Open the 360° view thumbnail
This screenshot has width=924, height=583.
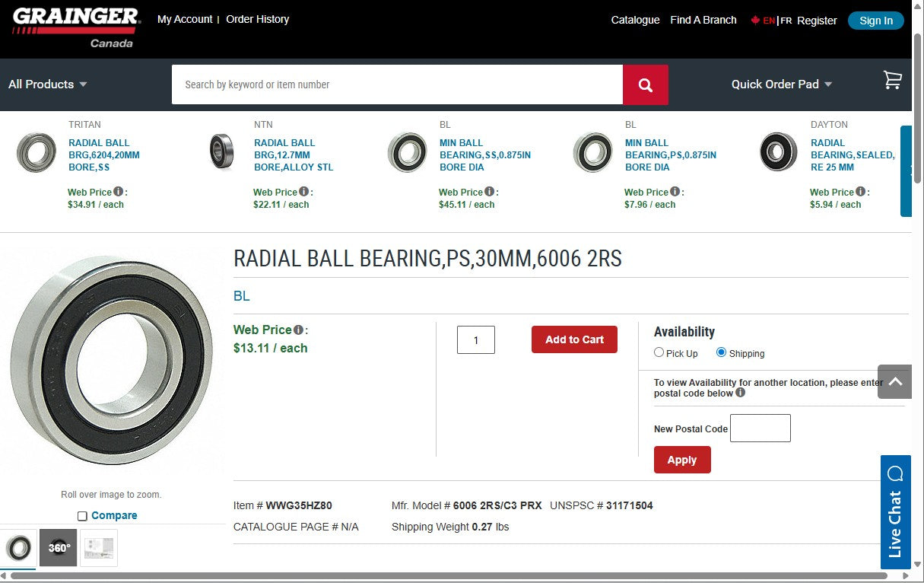tap(59, 547)
